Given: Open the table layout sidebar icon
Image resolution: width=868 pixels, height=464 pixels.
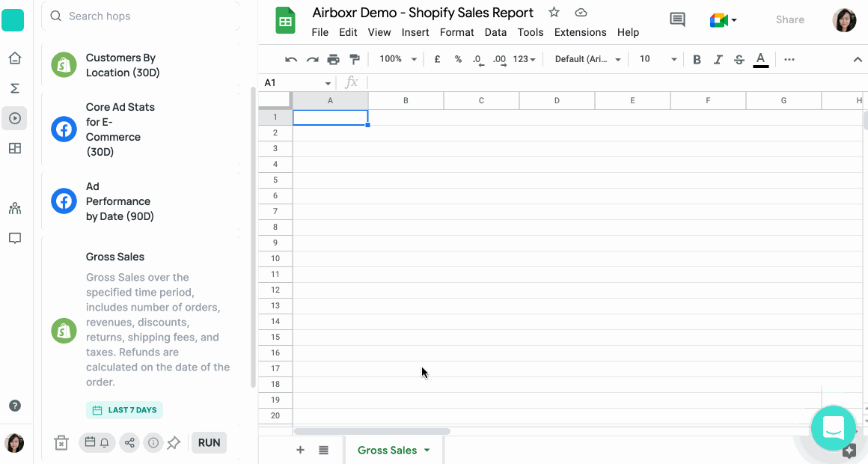Looking at the screenshot, I should click(x=15, y=148).
